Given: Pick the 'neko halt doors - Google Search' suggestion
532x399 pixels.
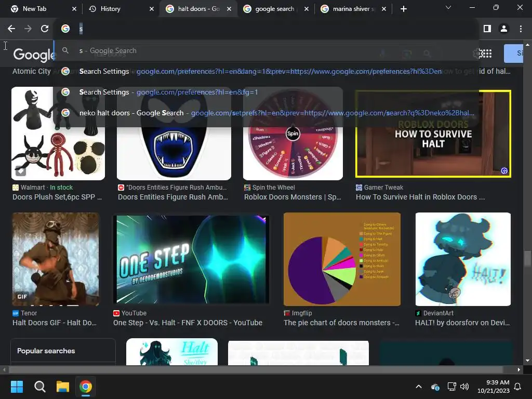Looking at the screenshot, I should (x=266, y=113).
